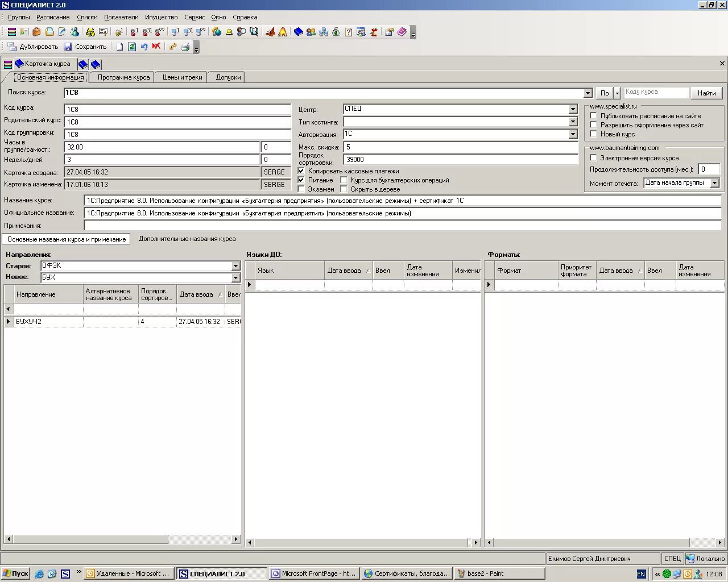The width and height of the screenshot is (728, 582).
Task: Click the red person with 1 icon
Action: pyautogui.click(x=134, y=32)
